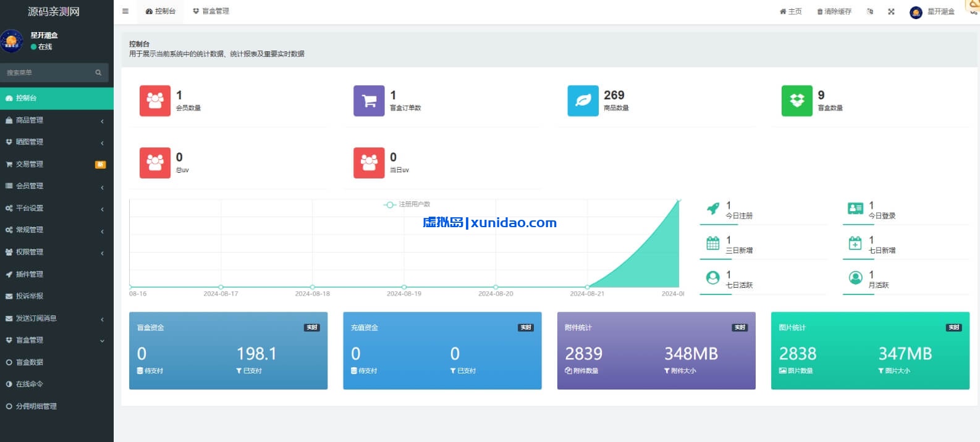Open the 星开潮盒 user dropdown in top bar
The width and height of the screenshot is (980, 442).
[932, 12]
